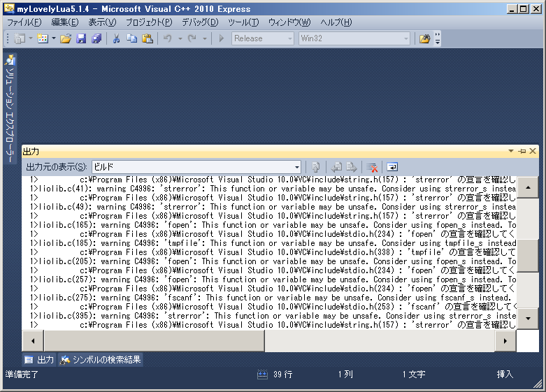This screenshot has height=392, width=546.
Task: Save the current file with floppy icon
Action: click(81, 38)
